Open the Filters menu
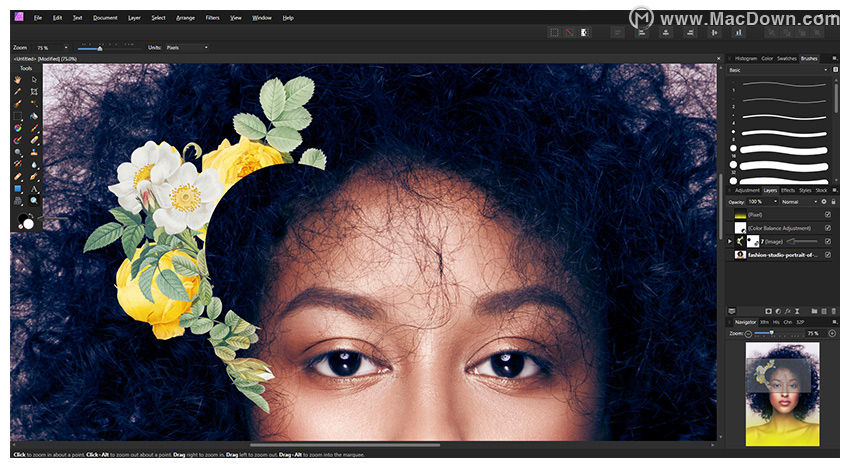Image resolution: width=850 pixels, height=468 pixels. (x=212, y=18)
